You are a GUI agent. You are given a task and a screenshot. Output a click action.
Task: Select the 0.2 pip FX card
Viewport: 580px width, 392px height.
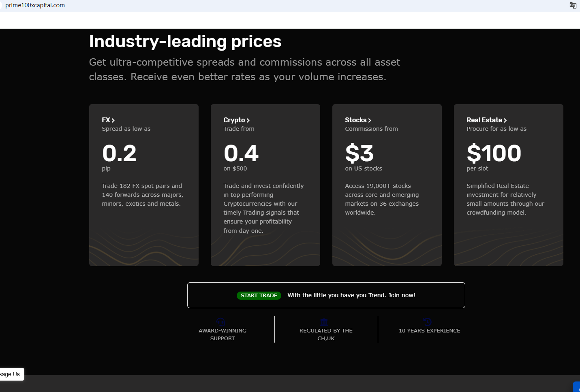[x=143, y=185]
